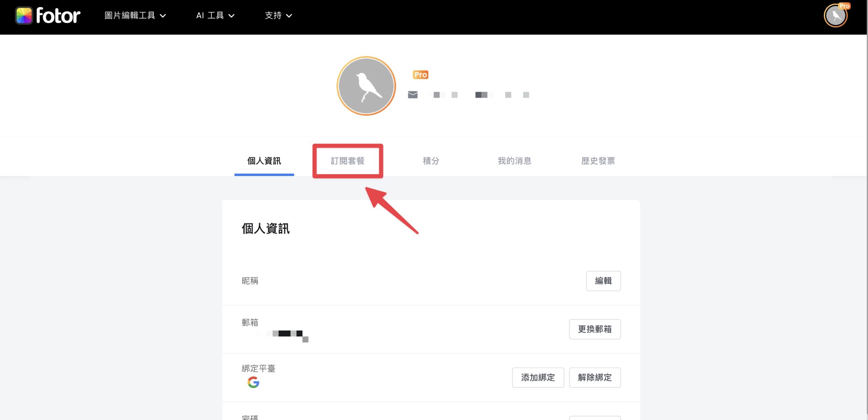
Task: Click the 更換郵箱 button
Action: (x=595, y=329)
